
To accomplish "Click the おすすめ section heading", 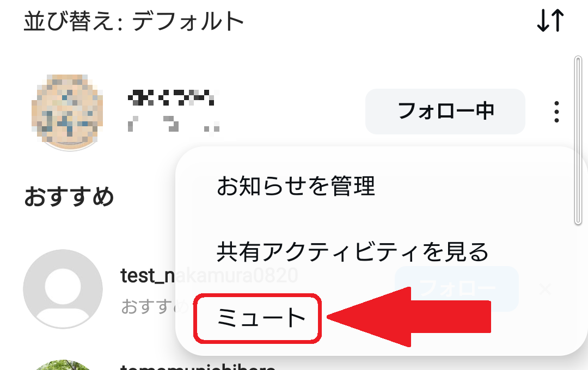I will click(69, 196).
